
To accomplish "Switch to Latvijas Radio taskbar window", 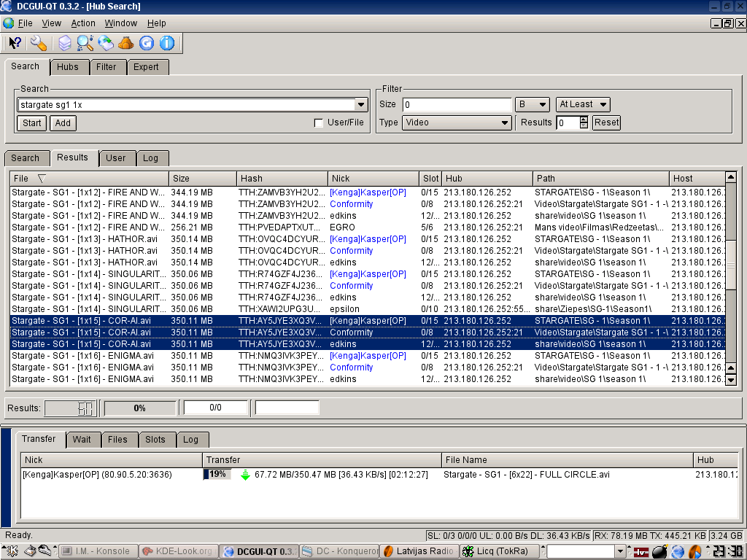I will click(419, 551).
